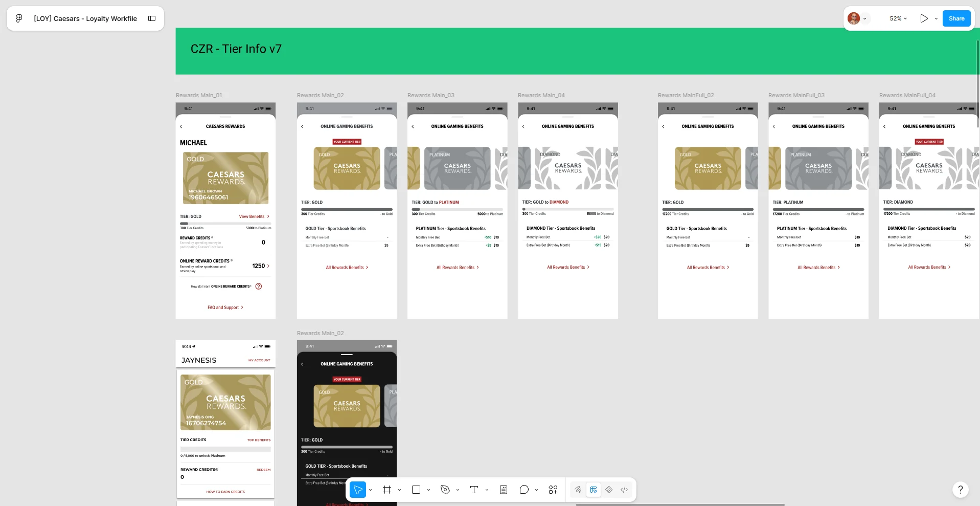Switch to Draw mode squiggle icon
The height and width of the screenshot is (506, 980).
point(578,490)
